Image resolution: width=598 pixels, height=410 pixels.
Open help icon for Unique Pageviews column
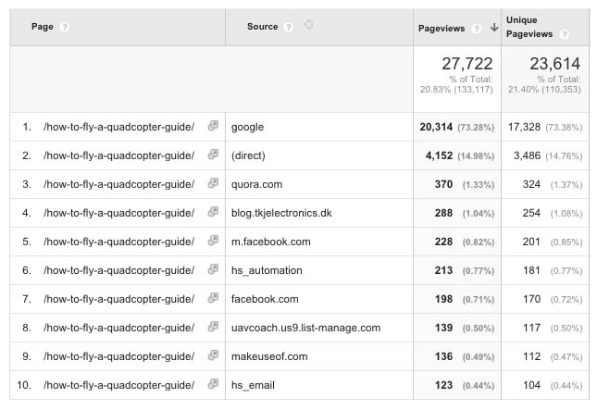coord(564,34)
